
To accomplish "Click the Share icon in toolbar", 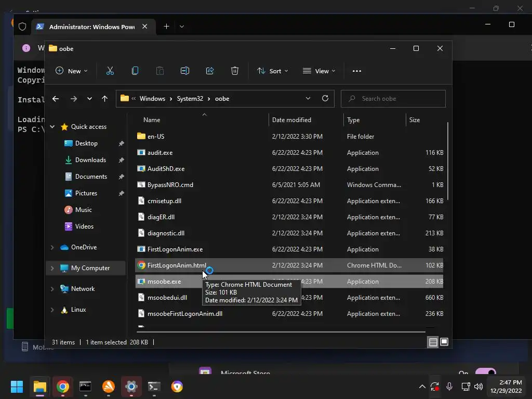I will [210, 71].
